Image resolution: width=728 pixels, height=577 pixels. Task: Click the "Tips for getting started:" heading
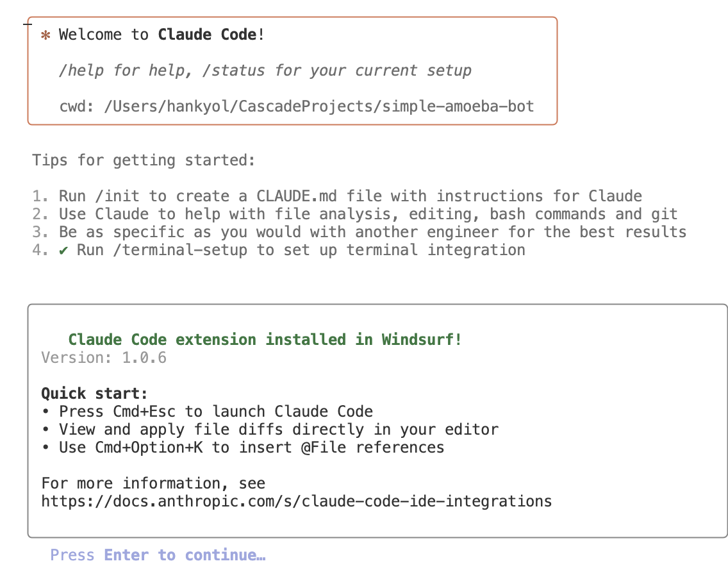[x=144, y=160]
